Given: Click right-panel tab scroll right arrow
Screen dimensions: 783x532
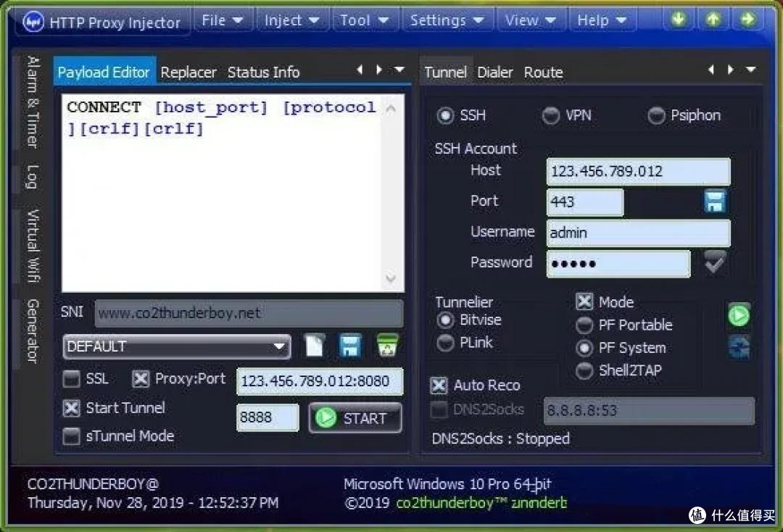Looking at the screenshot, I should [731, 70].
